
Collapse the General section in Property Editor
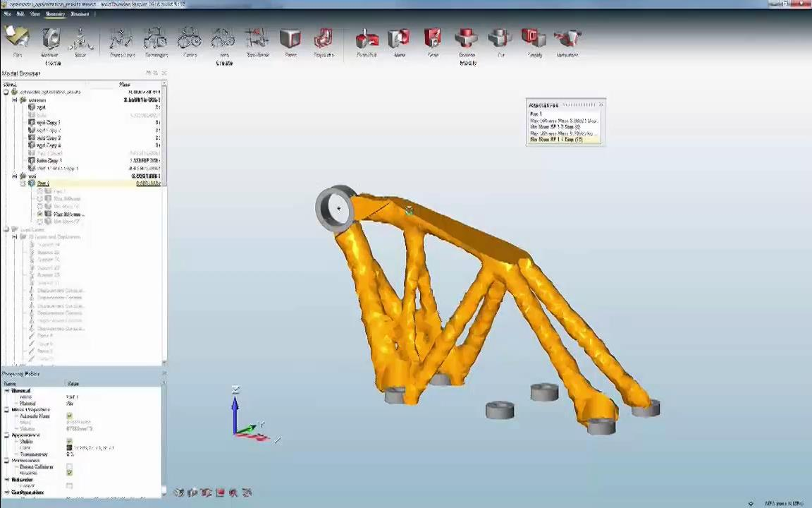tap(7, 390)
